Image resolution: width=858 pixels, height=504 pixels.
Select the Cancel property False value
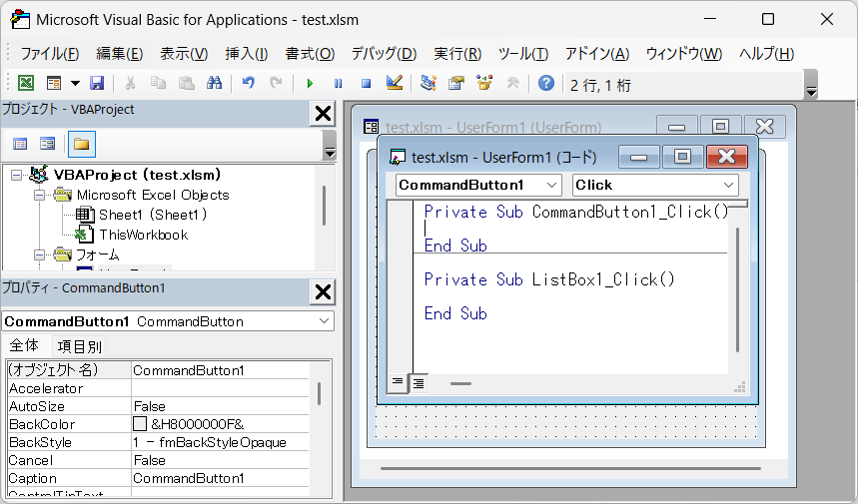click(221, 461)
